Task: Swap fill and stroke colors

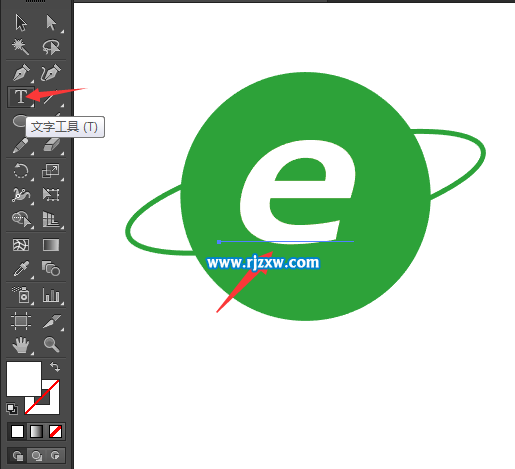Action: click(x=55, y=367)
